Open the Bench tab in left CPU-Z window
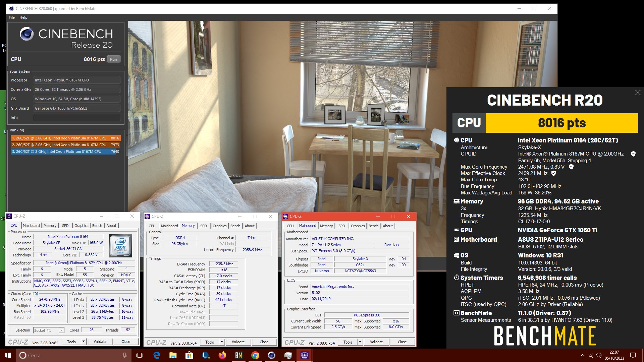The height and width of the screenshot is (362, 644). pos(97,226)
